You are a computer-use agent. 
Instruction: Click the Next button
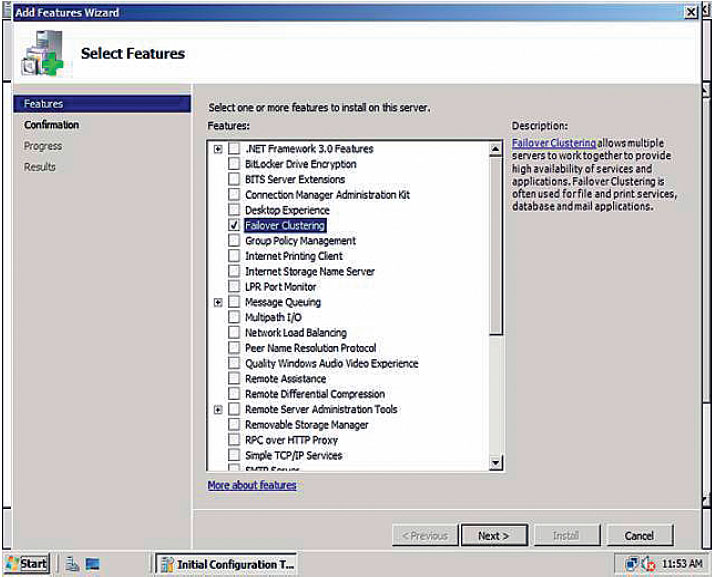493,536
